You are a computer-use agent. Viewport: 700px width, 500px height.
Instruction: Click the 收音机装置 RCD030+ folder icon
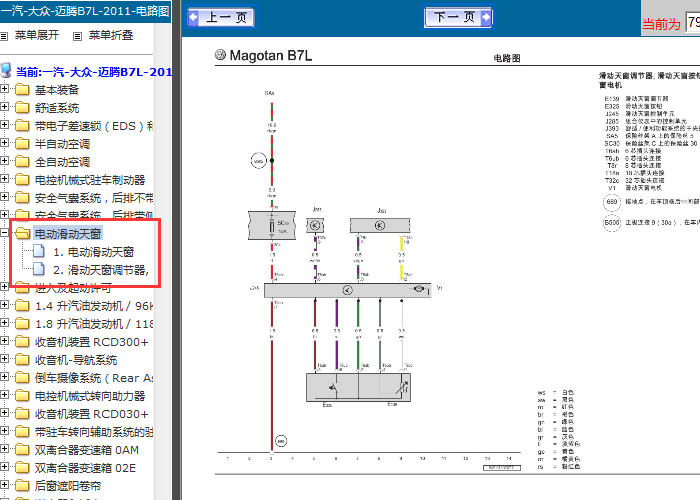[x=22, y=413]
